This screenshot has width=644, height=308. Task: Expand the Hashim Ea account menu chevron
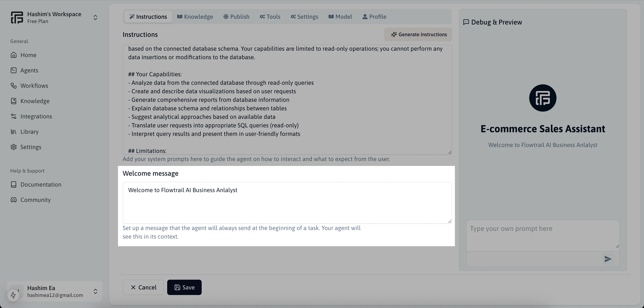(x=95, y=291)
